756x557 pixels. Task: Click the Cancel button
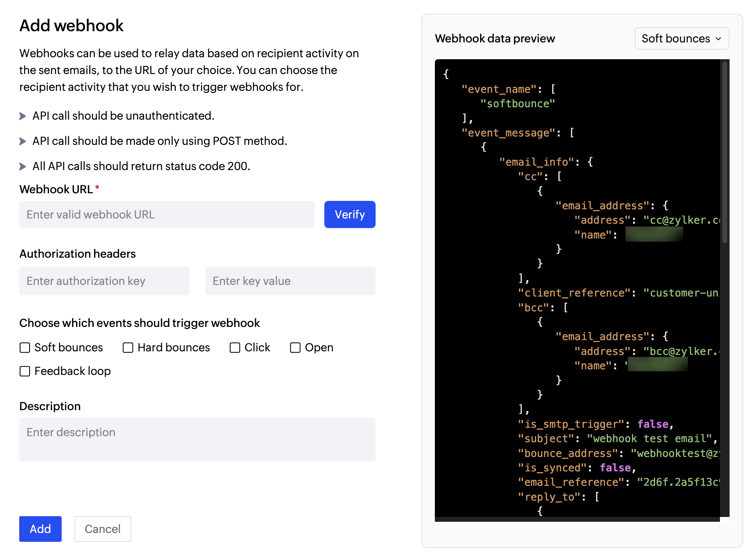[x=103, y=529]
